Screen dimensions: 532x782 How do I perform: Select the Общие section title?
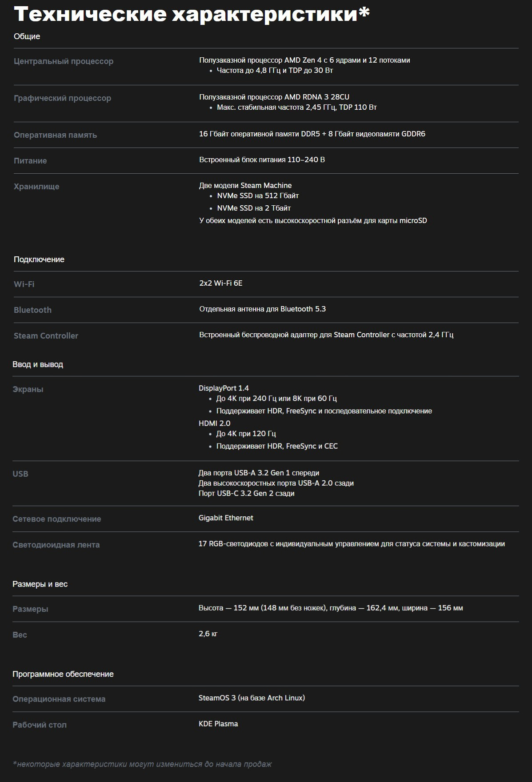point(27,36)
